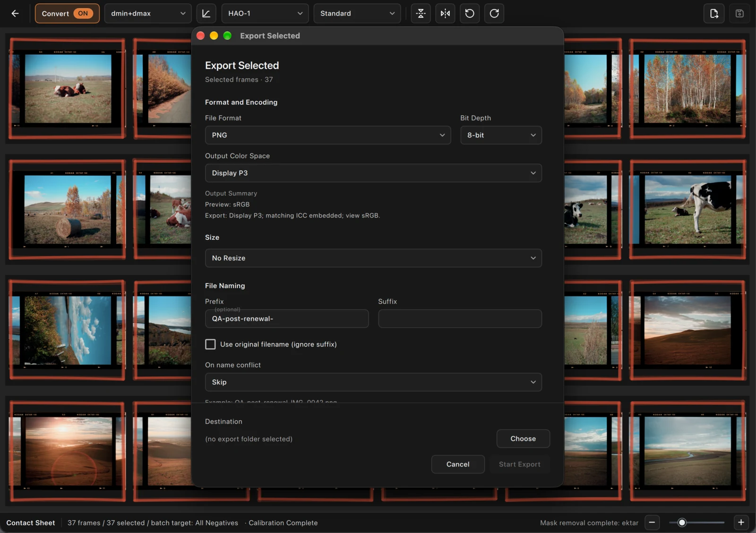
Task: Click into the Suffix text field
Action: [x=460, y=319]
